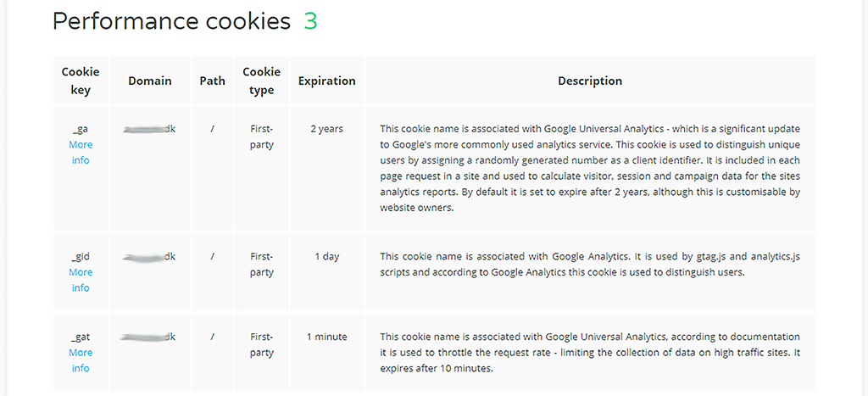The image size is (868, 396).
Task: Click the Cookie key column header
Action: [x=81, y=81]
